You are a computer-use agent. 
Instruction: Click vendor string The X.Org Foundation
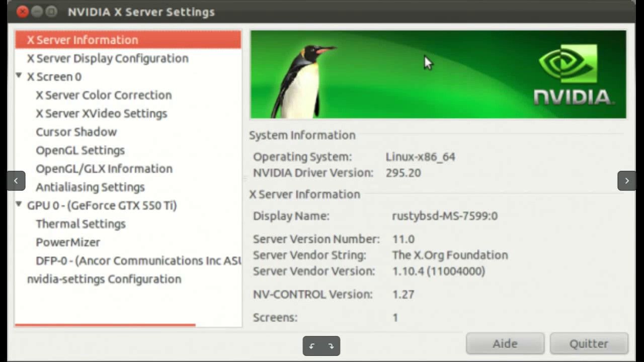point(450,255)
